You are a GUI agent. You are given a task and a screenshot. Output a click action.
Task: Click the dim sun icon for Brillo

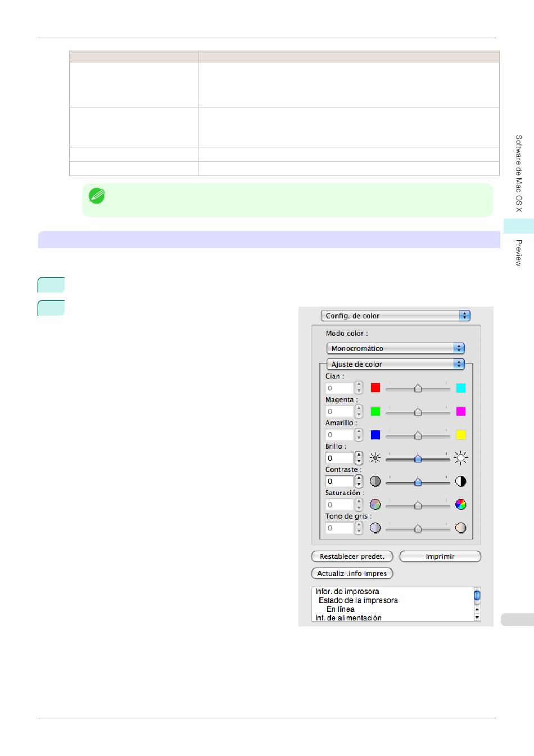coord(375,458)
